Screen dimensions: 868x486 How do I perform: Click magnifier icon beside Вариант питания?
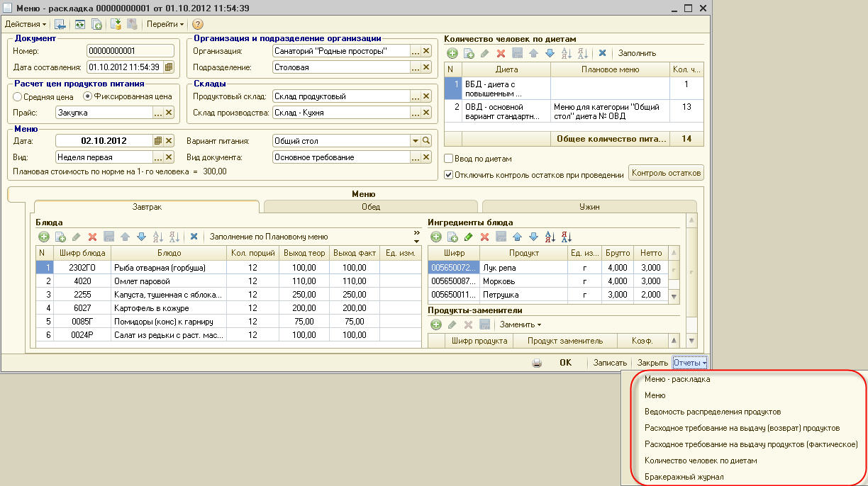(426, 141)
